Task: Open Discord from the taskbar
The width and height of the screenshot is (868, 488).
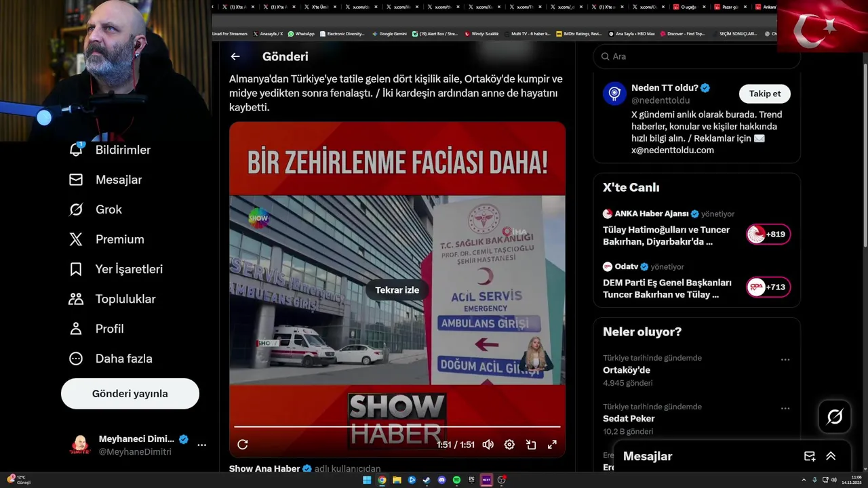Action: (441, 480)
